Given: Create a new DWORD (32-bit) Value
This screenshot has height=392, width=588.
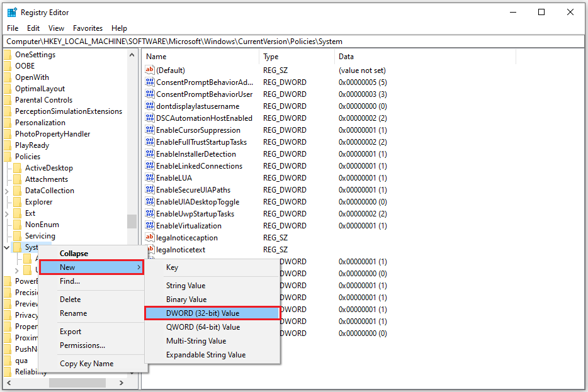Looking at the screenshot, I should (x=212, y=313).
